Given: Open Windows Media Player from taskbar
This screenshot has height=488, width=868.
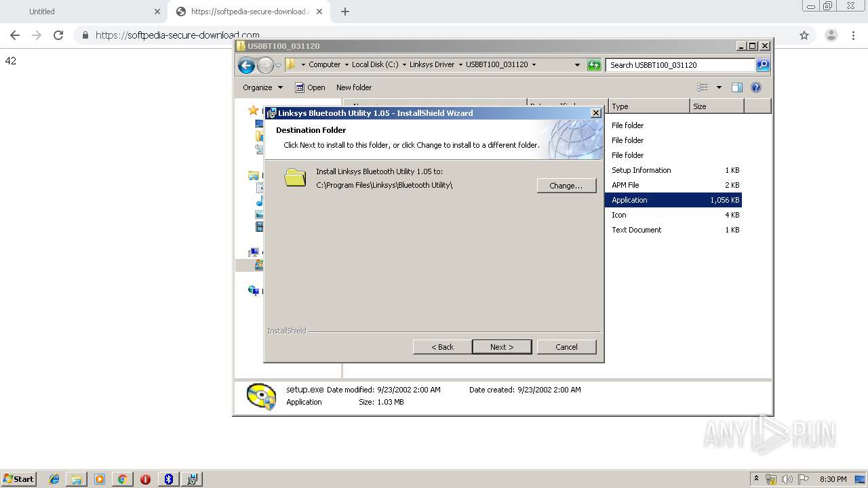Looking at the screenshot, I should 100,479.
